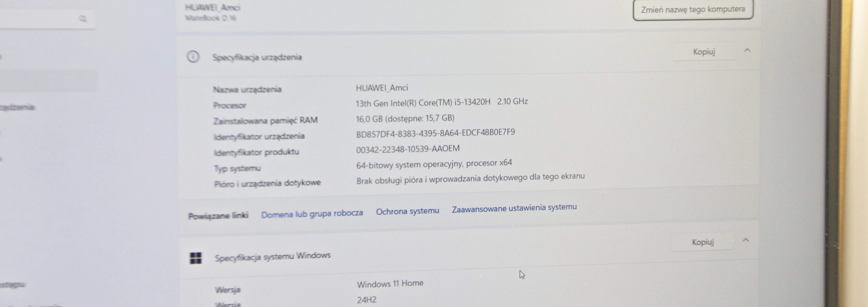Click 'Specyfikacja urządzenia' section header text

coord(257,57)
